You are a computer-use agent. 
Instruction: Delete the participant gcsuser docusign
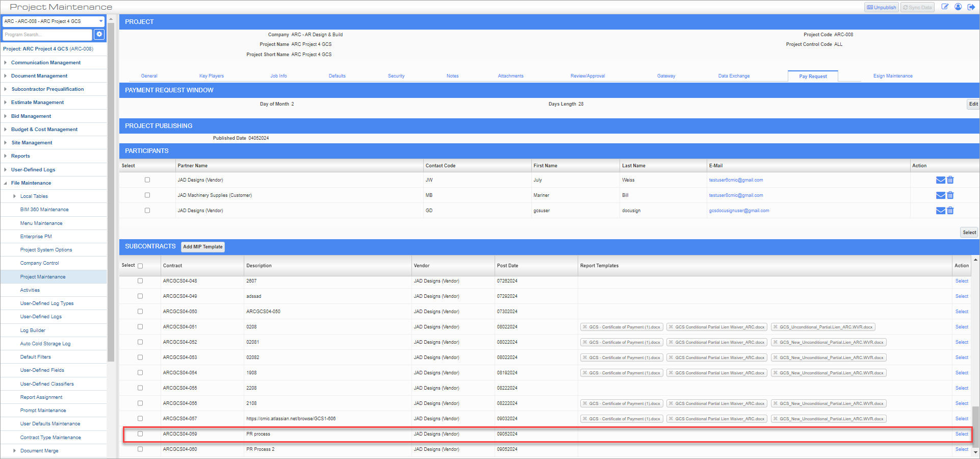(950, 211)
